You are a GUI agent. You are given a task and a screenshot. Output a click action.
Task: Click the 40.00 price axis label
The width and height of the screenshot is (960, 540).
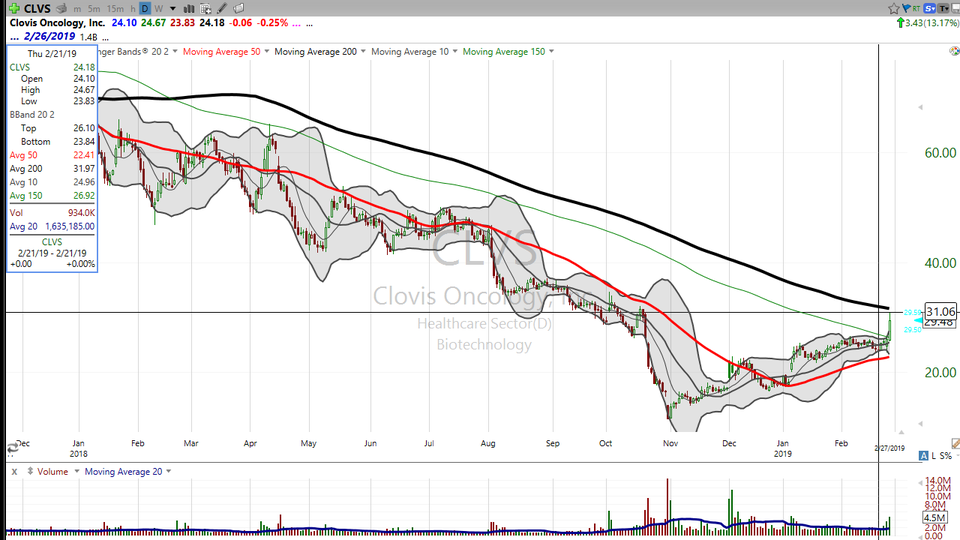(940, 263)
